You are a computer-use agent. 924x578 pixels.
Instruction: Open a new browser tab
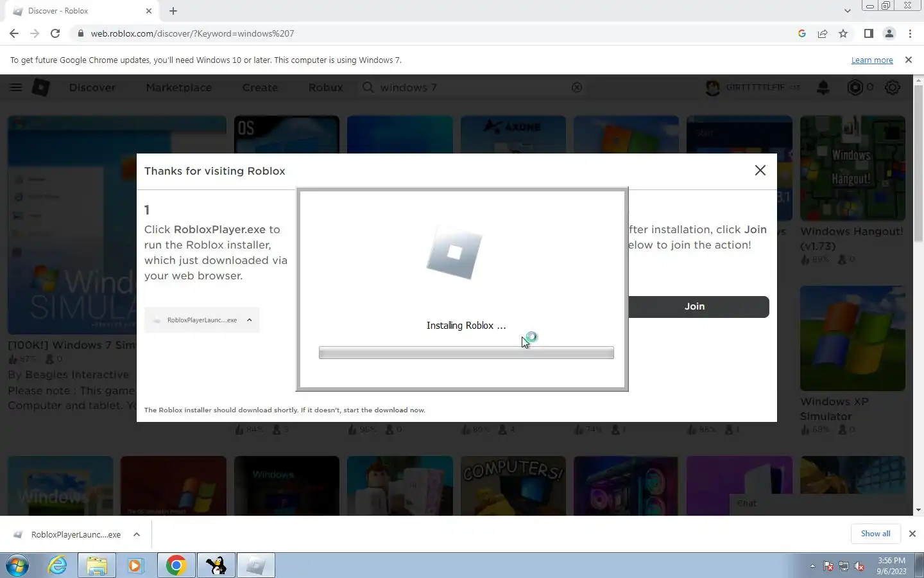point(173,11)
